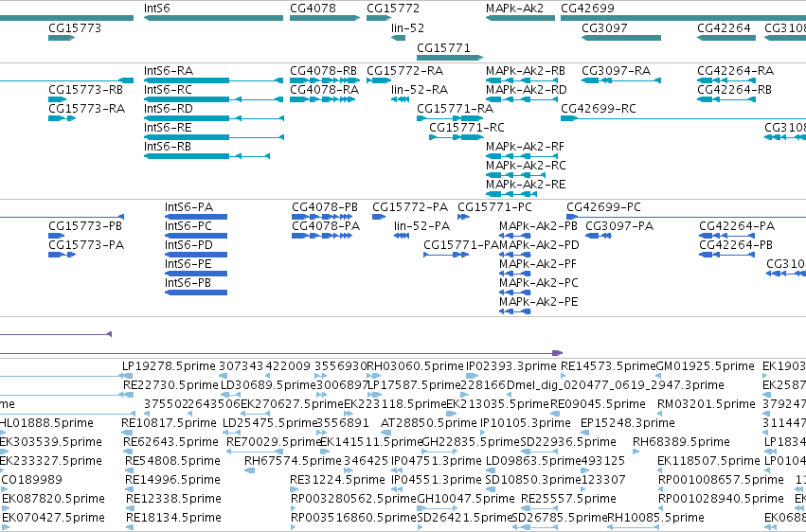Select protein CG4078-PA

[322, 236]
